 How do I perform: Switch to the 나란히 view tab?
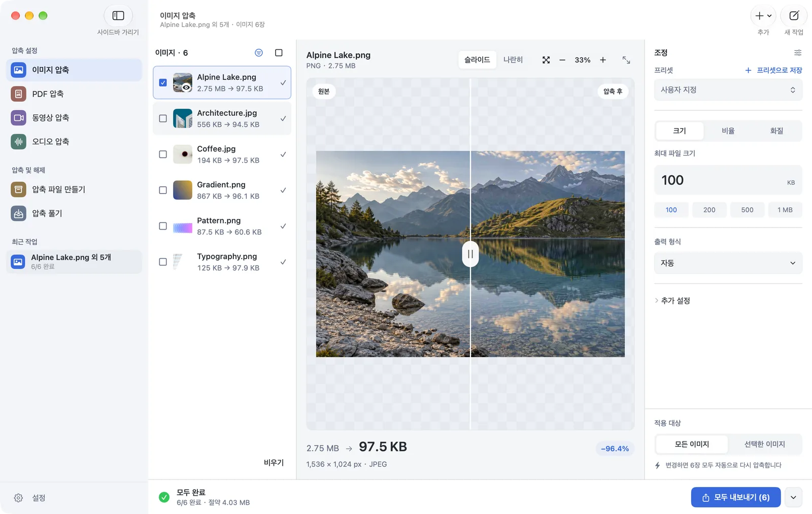513,60
